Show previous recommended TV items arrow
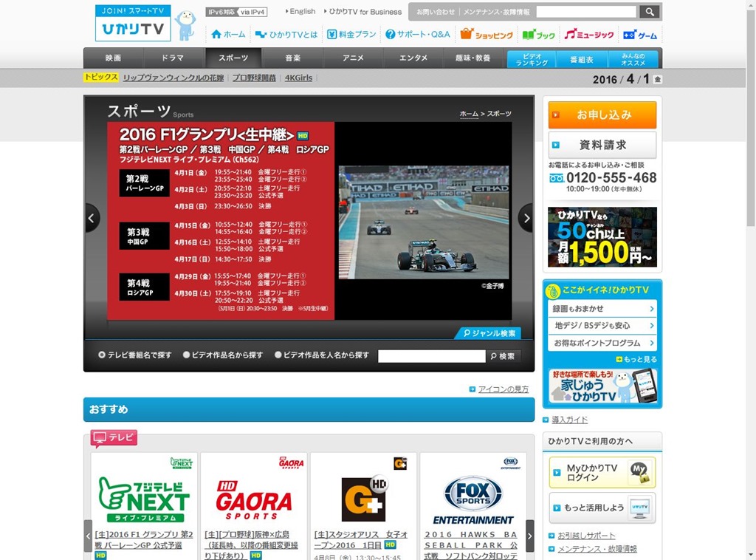This screenshot has width=756, height=560. coord(88,536)
